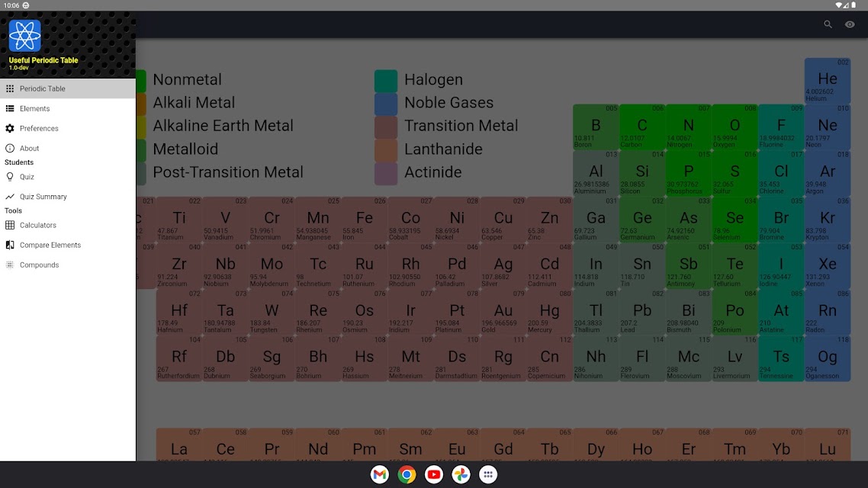868x488 pixels.
Task: Click the About info icon
Action: (x=10, y=148)
